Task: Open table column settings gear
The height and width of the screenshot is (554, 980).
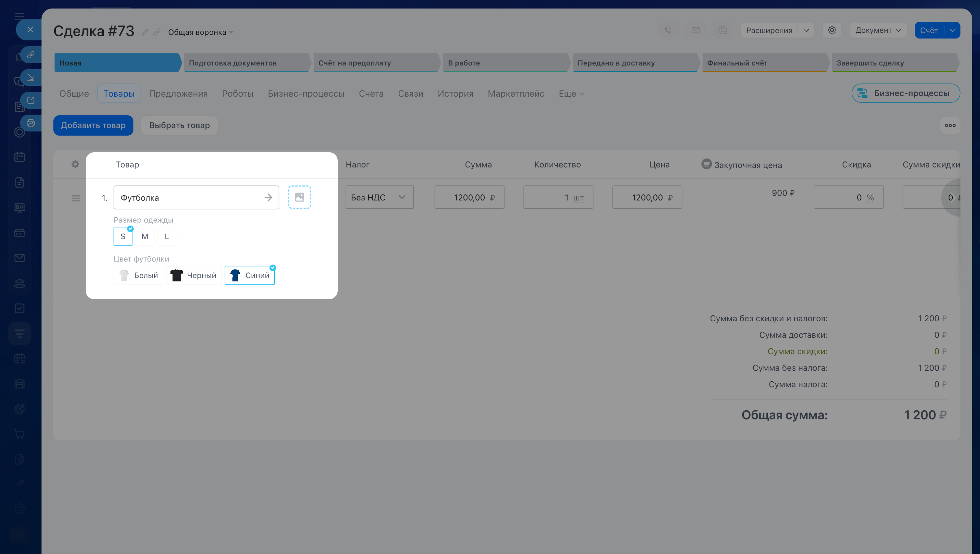Action: point(75,164)
